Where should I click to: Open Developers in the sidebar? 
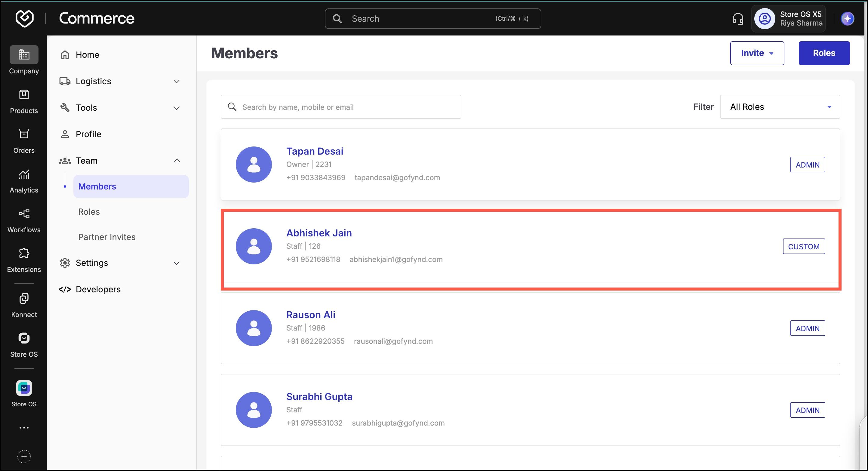98,289
